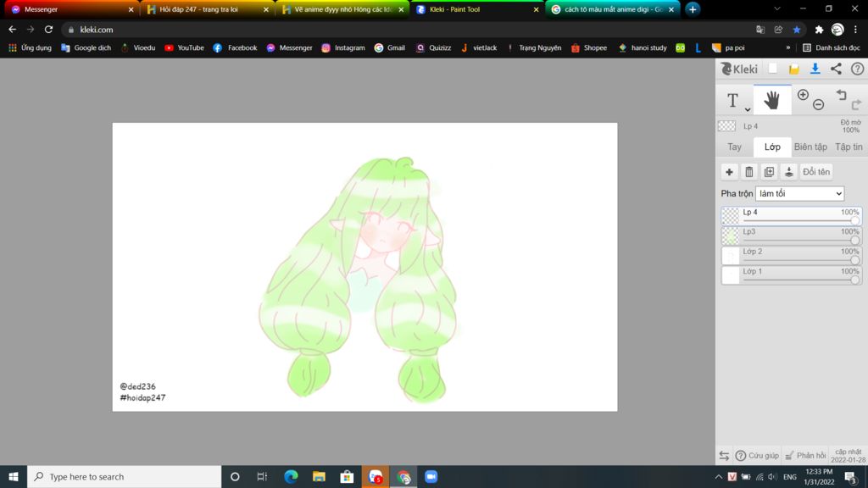Screen dimensions: 868x488
Task: Switch to the Vẽ anime browser tab
Action: (x=342, y=9)
